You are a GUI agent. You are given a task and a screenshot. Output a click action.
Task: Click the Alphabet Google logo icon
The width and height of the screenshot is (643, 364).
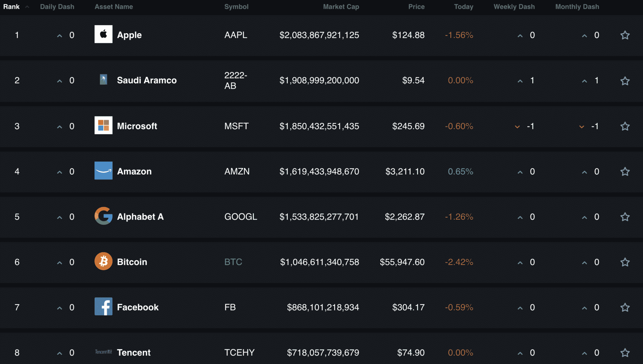pyautogui.click(x=103, y=216)
